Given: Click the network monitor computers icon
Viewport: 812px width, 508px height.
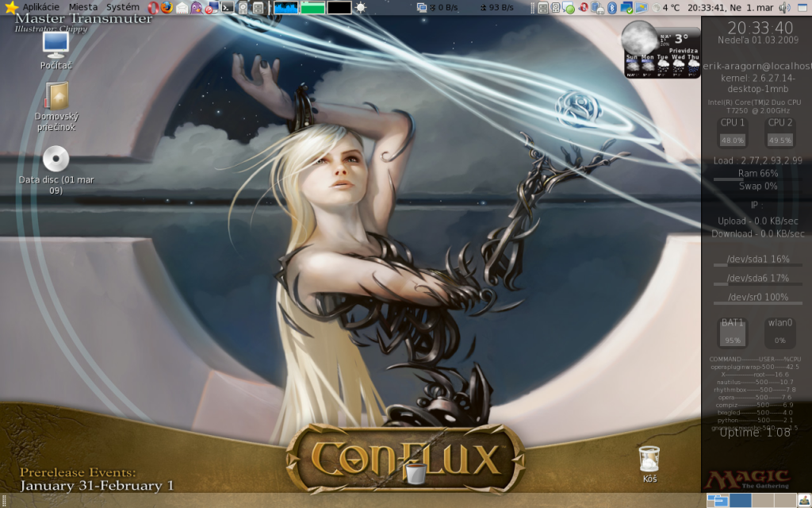Looking at the screenshot, I should click(422, 7).
